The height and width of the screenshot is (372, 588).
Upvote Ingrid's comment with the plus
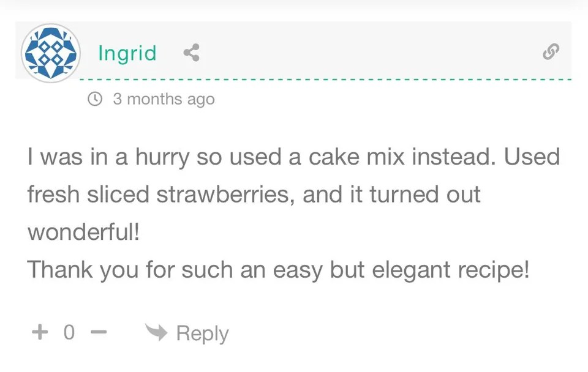[x=39, y=332]
